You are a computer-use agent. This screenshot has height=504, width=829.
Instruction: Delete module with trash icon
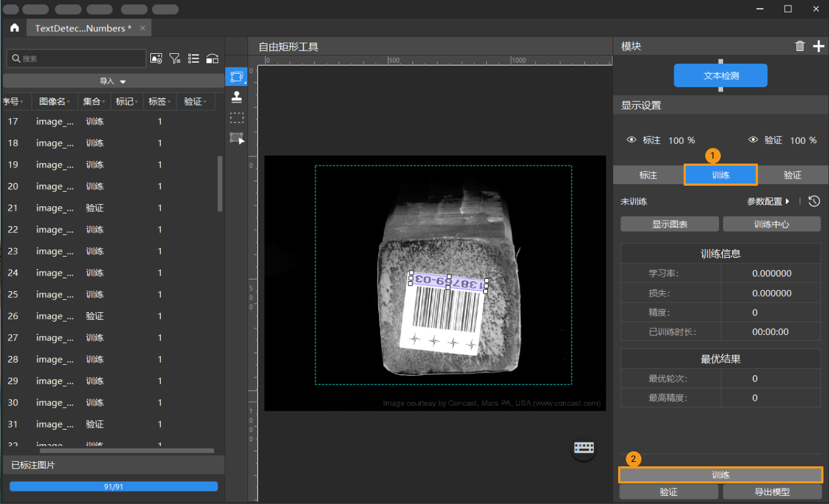coord(800,46)
